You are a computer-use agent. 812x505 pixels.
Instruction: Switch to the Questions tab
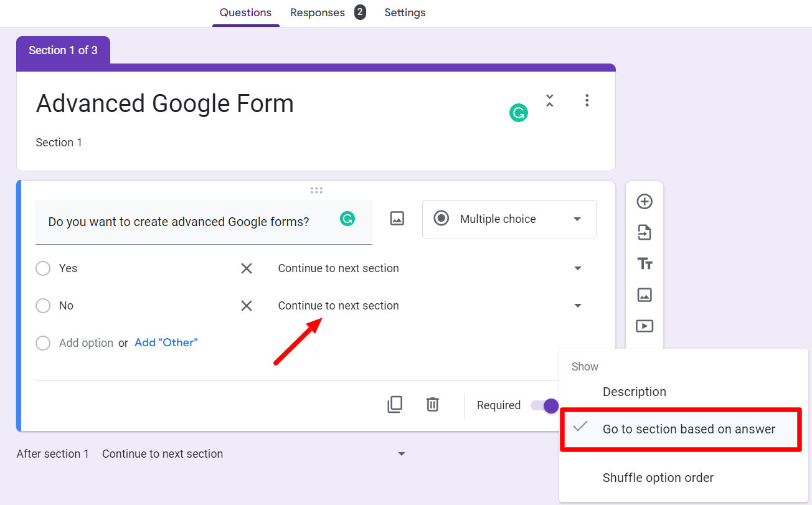click(246, 12)
